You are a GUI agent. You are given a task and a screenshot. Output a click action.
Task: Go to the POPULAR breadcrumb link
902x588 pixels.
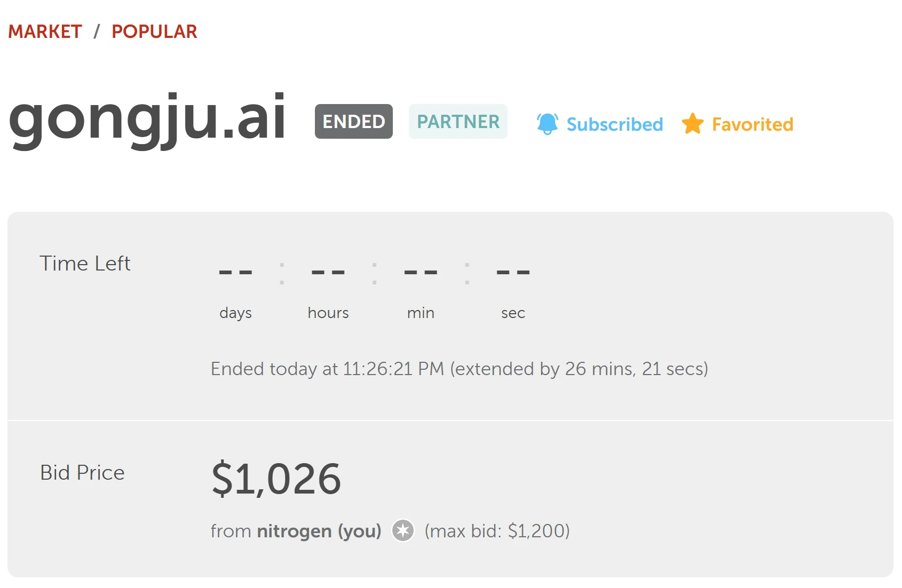click(154, 31)
